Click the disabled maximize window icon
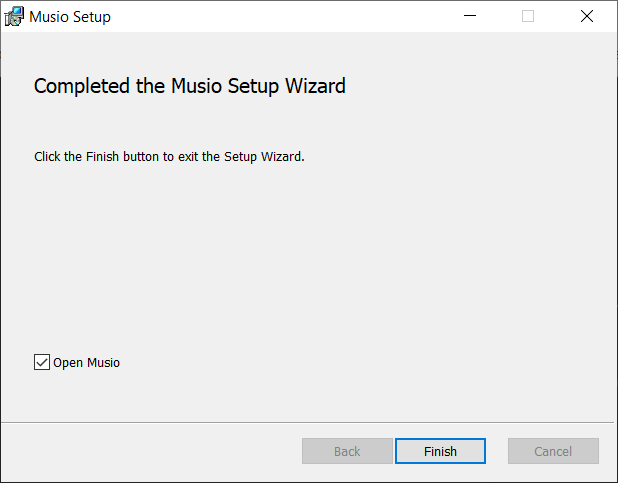Screen dimensions: 618x483 coord(528,16)
